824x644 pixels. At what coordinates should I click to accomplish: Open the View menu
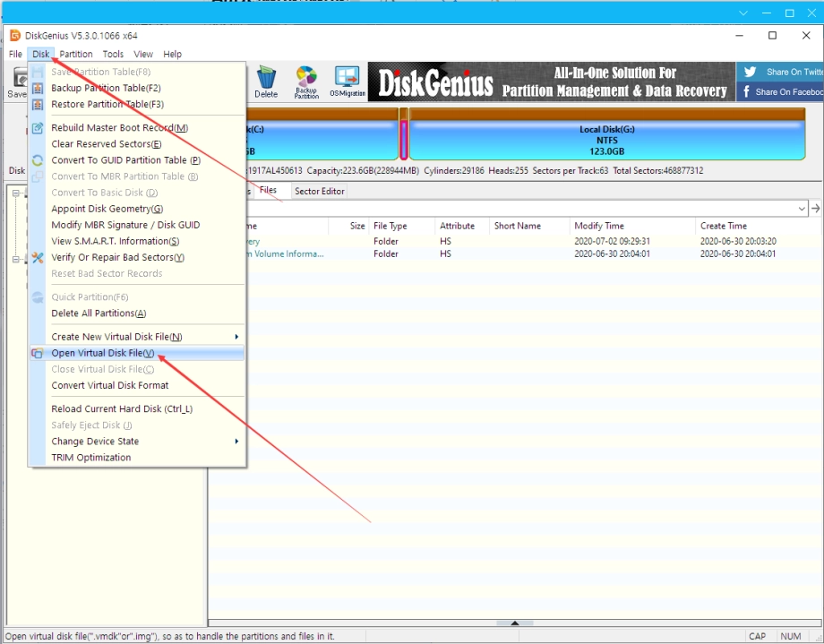143,54
